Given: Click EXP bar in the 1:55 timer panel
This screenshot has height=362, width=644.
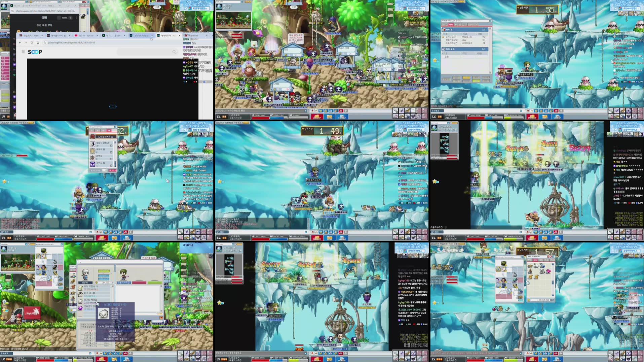Looking at the screenshot, I should pos(514,118).
